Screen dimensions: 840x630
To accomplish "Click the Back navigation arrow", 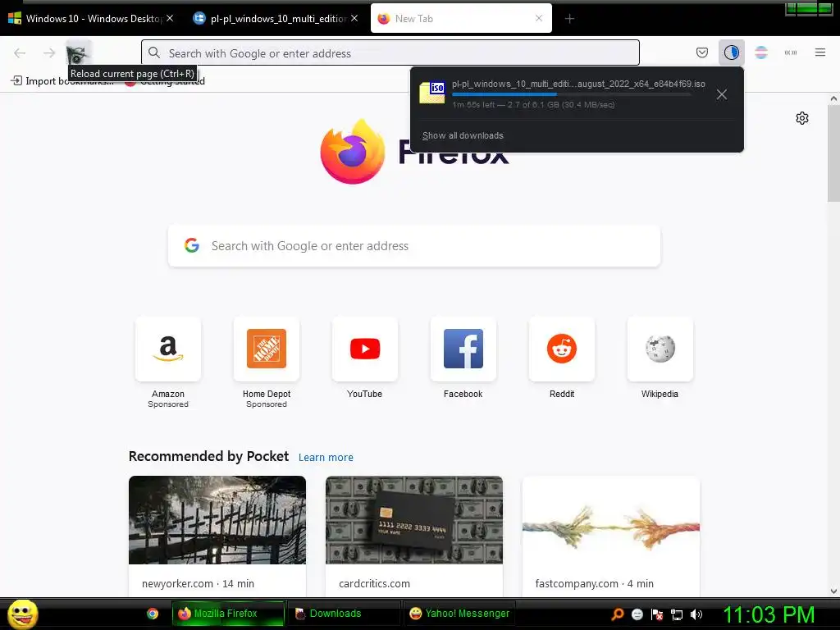I will pos(20,52).
